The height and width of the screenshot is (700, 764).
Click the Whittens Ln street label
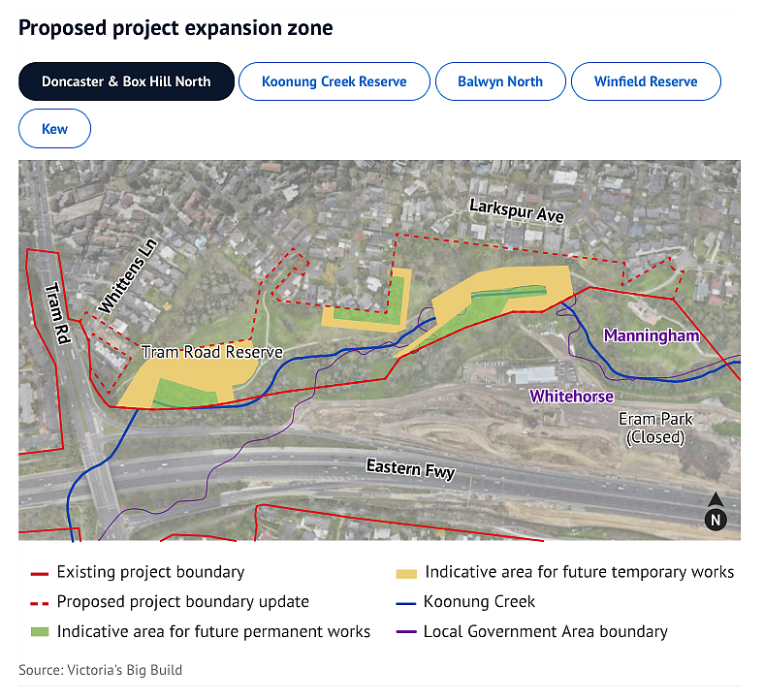click(x=128, y=276)
